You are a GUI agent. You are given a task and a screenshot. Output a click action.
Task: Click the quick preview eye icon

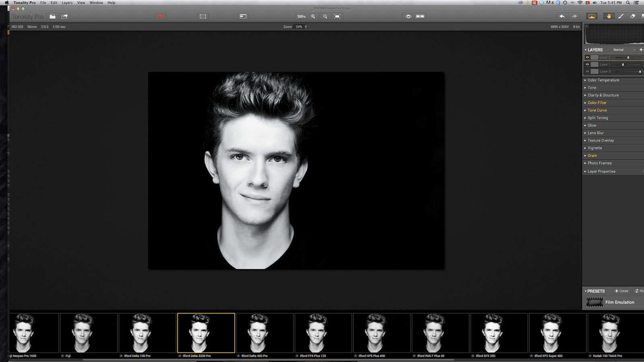pyautogui.click(x=408, y=16)
